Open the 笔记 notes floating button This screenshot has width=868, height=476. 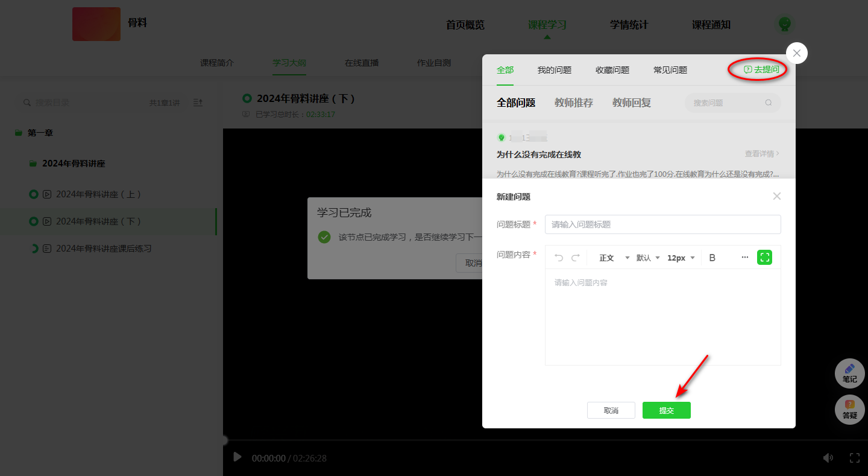tap(849, 373)
